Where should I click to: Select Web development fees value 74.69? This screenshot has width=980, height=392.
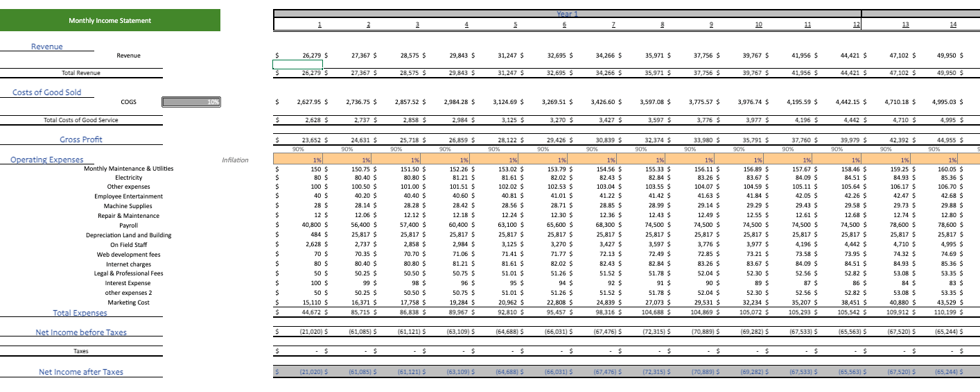tap(950, 255)
